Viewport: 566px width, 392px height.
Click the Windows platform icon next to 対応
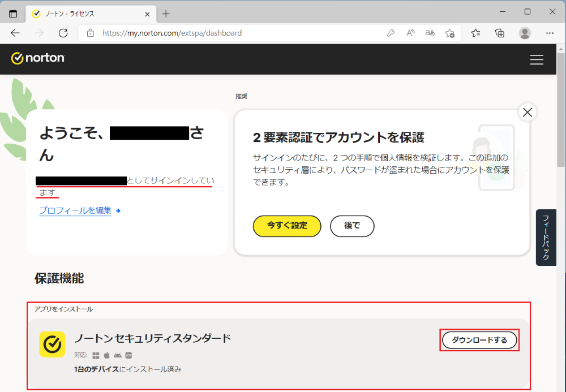tap(96, 356)
